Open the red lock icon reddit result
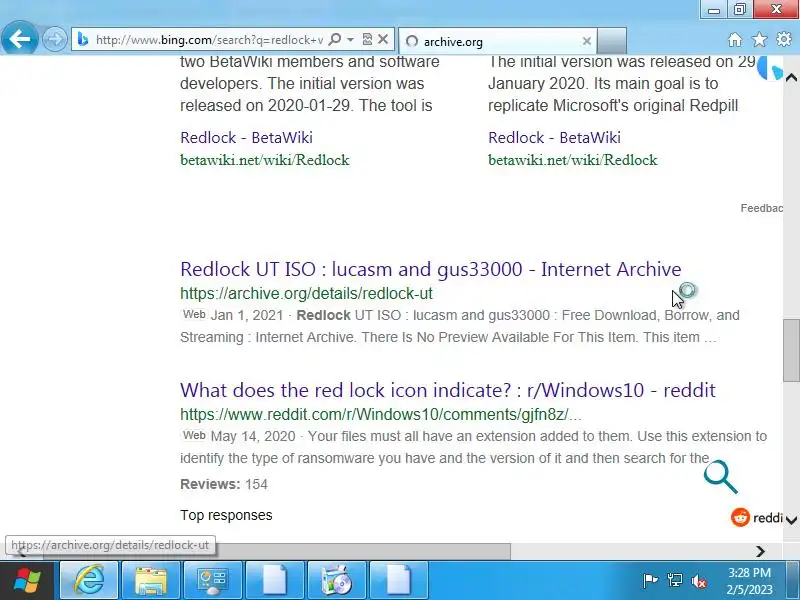This screenshot has height=600, width=800. point(447,390)
